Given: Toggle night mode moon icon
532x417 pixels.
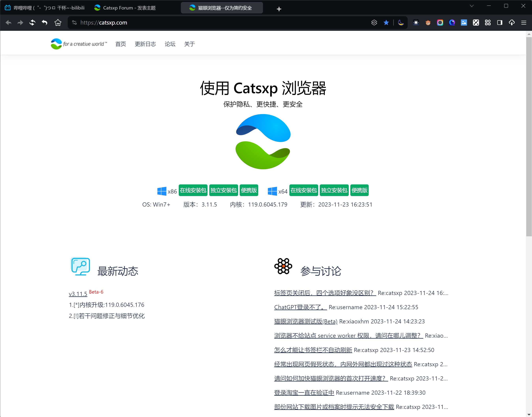Looking at the screenshot, I should [x=401, y=23].
